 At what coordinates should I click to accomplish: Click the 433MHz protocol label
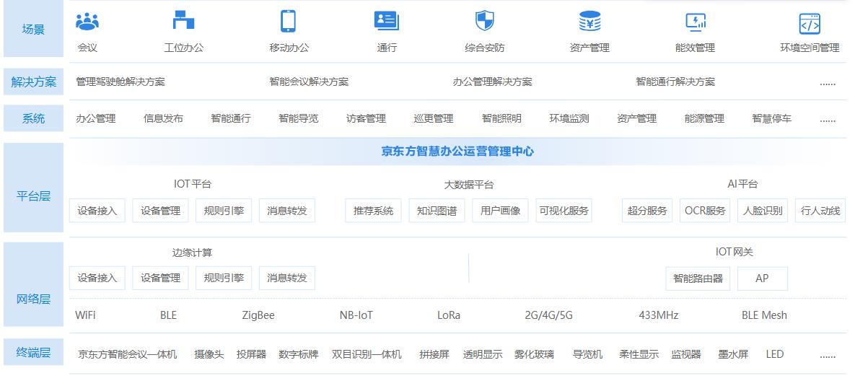click(659, 315)
